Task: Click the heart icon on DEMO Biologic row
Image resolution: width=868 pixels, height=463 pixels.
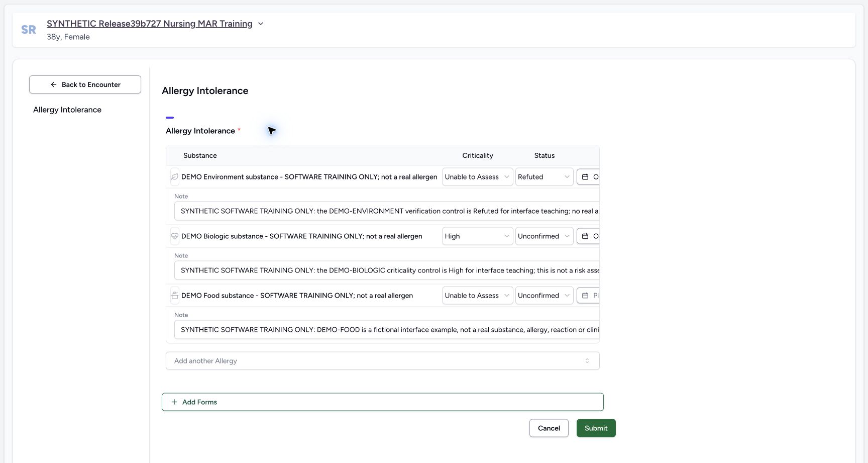Action: (x=175, y=236)
